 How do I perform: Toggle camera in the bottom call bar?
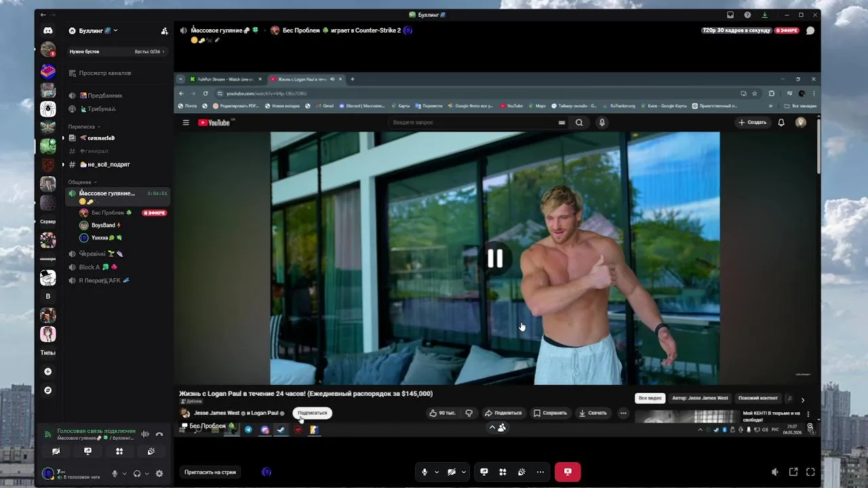point(451,472)
